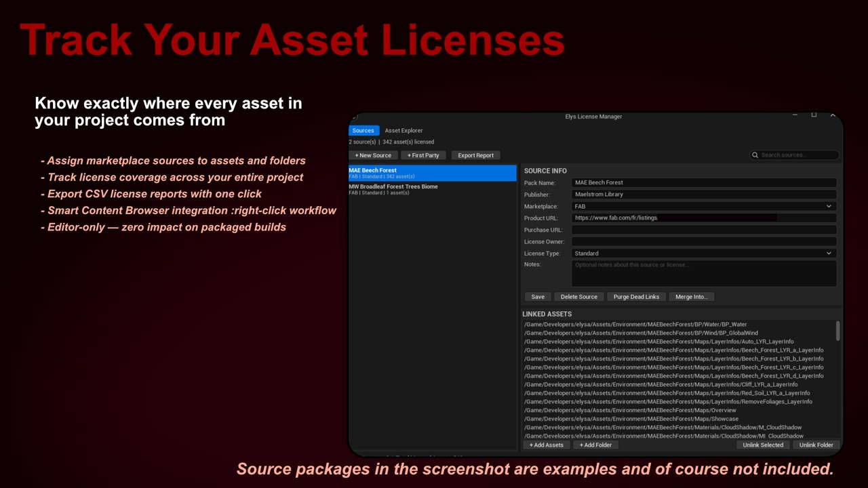Click the linked assets scrollbar thumb
Screen dimensions: 868x488
pyautogui.click(x=838, y=331)
